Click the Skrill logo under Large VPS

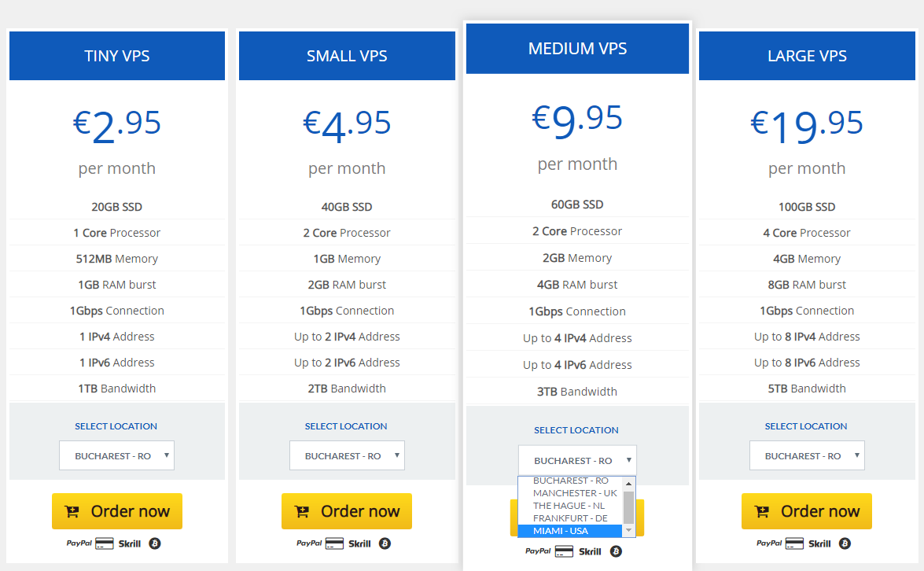(x=819, y=543)
